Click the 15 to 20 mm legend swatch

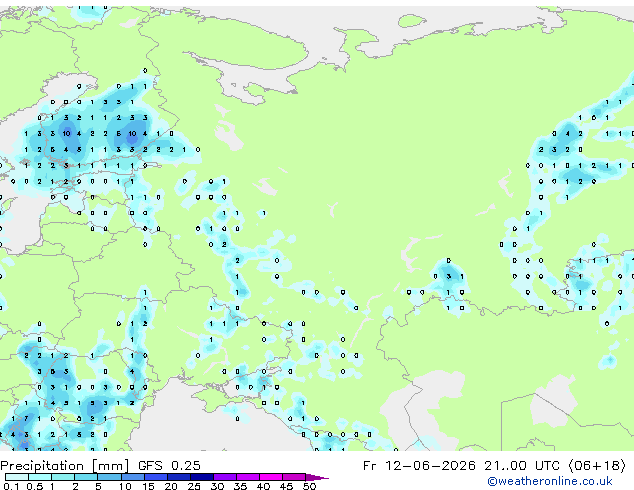tap(155, 477)
